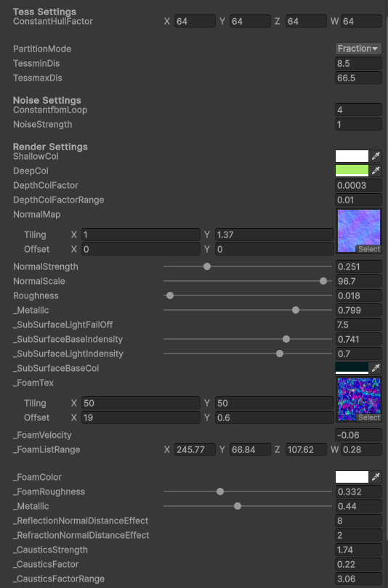Click the ShallowCol eyedropper icon
The height and width of the screenshot is (588, 388).
[376, 156]
